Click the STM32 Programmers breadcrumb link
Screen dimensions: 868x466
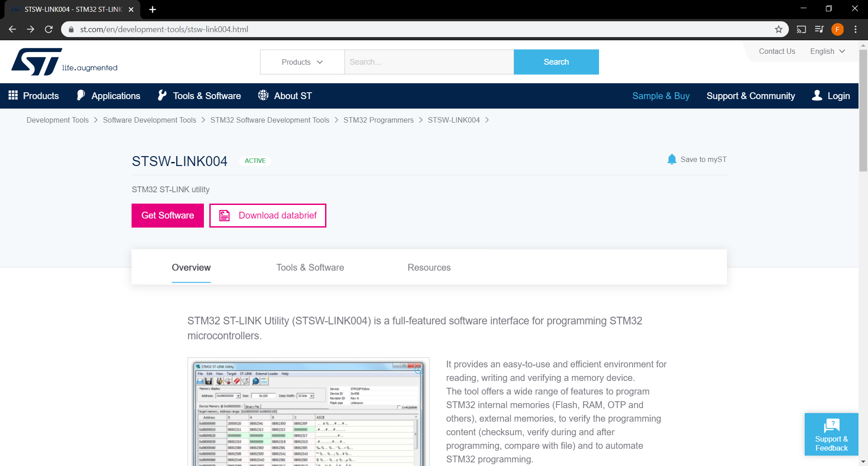coord(378,120)
